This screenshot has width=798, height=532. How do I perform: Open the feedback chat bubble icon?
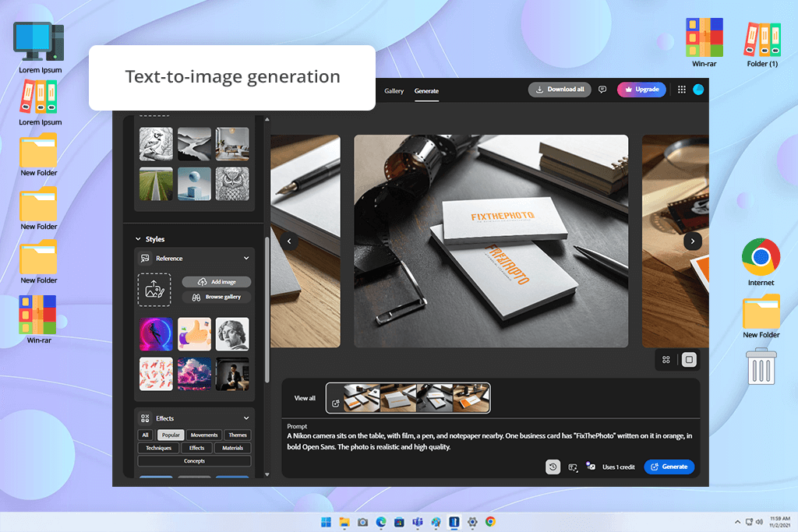[602, 90]
